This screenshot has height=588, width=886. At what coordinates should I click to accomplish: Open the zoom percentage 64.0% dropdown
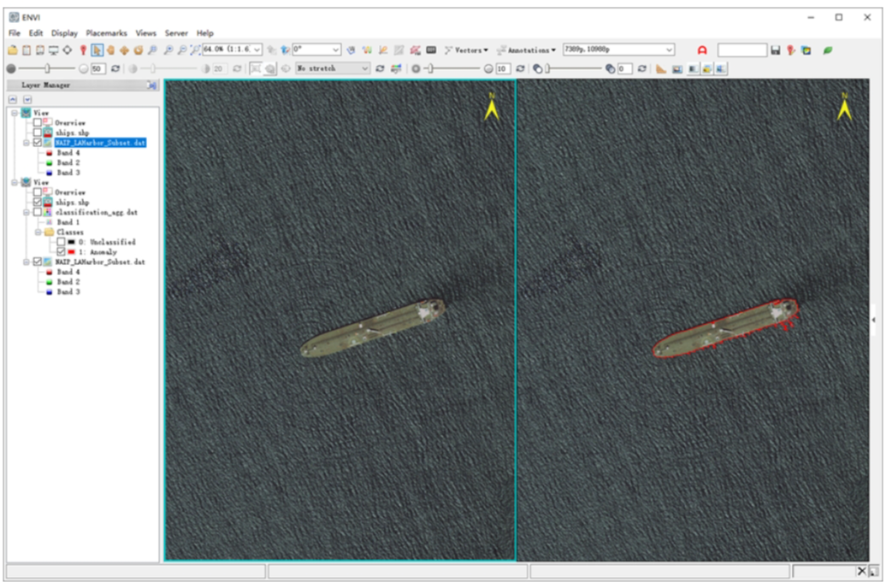257,50
